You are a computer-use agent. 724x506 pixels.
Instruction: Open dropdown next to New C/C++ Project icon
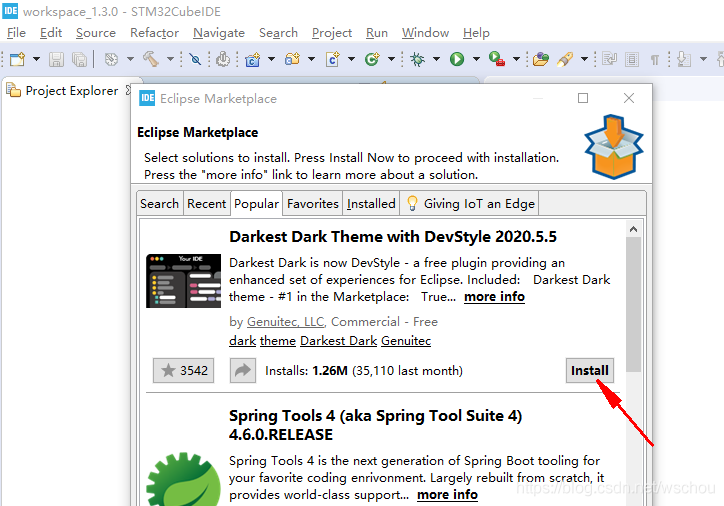(x=272, y=59)
